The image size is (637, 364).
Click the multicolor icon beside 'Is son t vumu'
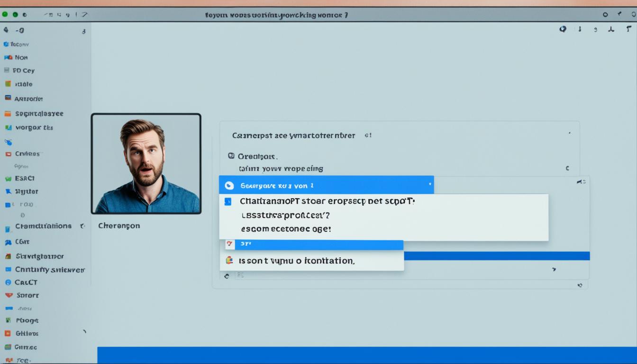229,260
